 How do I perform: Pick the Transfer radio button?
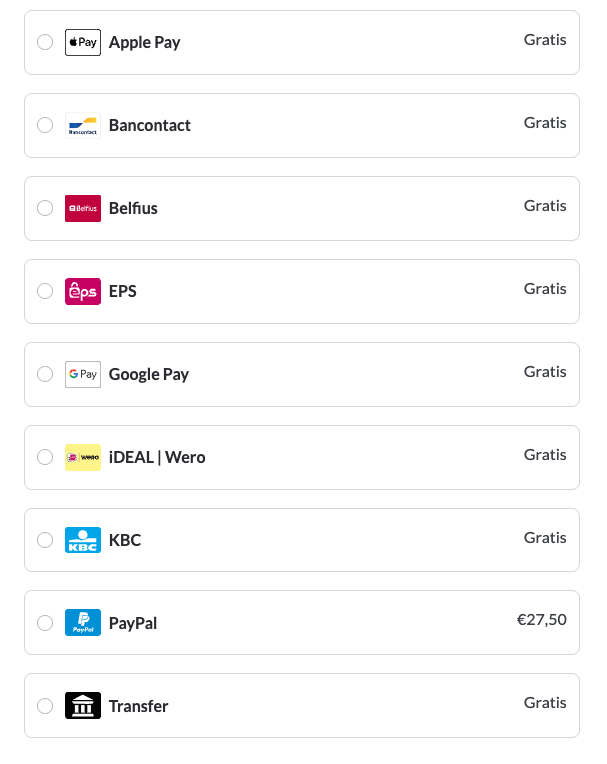(45, 706)
